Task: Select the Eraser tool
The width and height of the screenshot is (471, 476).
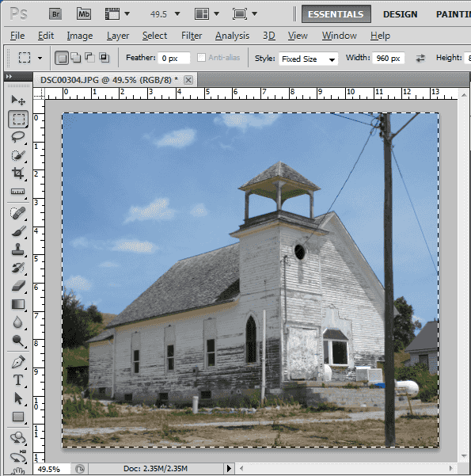Action: pyautogui.click(x=18, y=286)
